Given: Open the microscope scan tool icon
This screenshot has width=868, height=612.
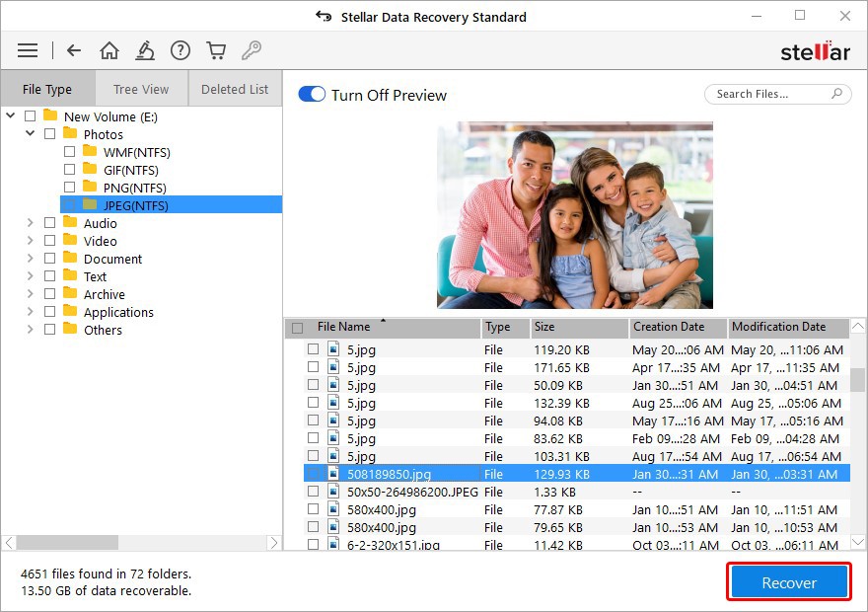Looking at the screenshot, I should (x=145, y=50).
